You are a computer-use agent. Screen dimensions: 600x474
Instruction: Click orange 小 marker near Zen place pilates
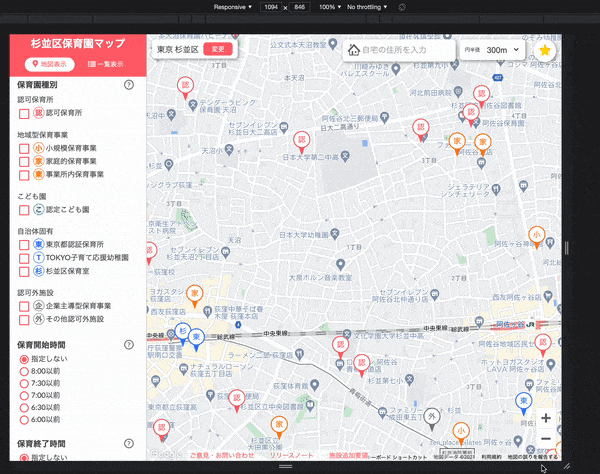coord(461,433)
